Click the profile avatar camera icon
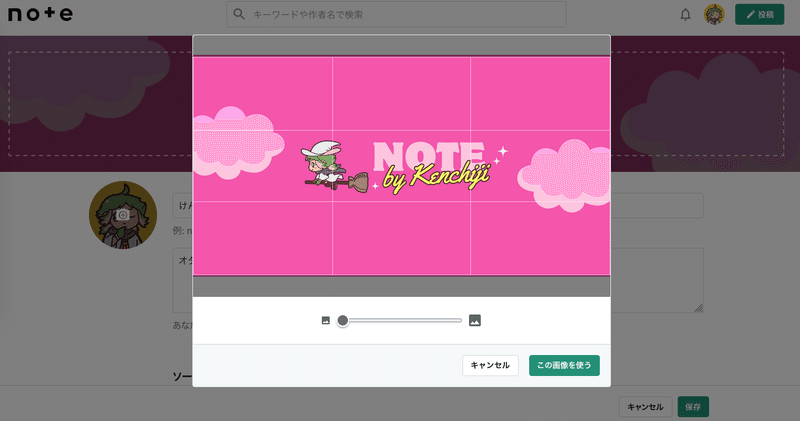This screenshot has height=421, width=800. [122, 215]
